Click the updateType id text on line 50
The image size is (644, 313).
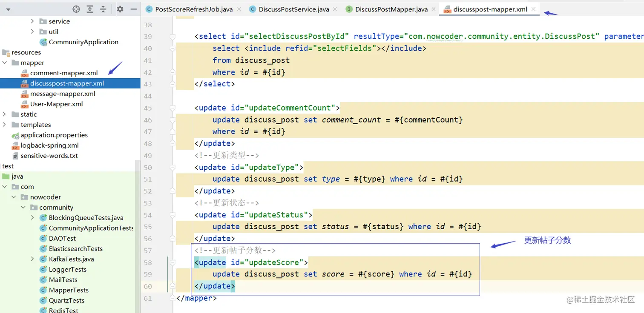coord(272,168)
